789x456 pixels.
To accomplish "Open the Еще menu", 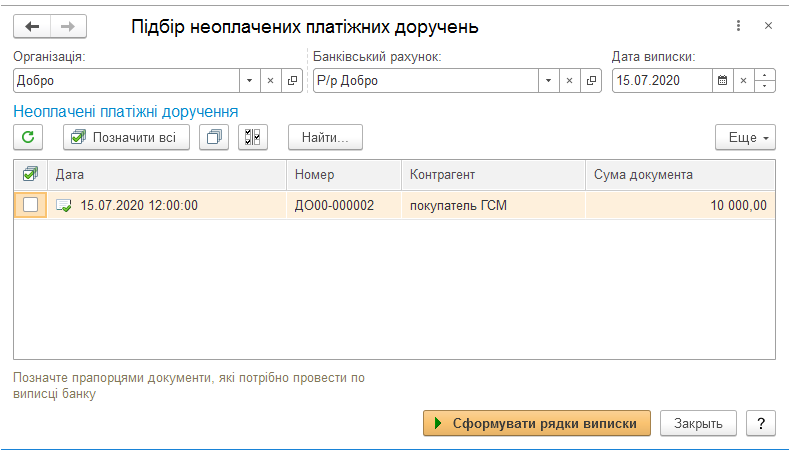I will click(745, 137).
